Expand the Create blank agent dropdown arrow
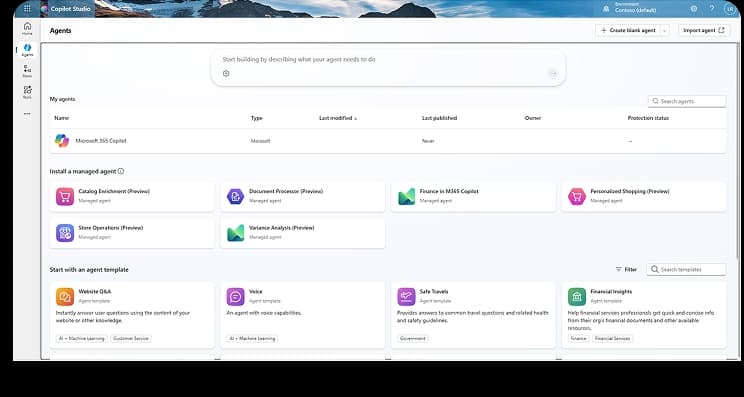The height and width of the screenshot is (397, 744). (664, 30)
